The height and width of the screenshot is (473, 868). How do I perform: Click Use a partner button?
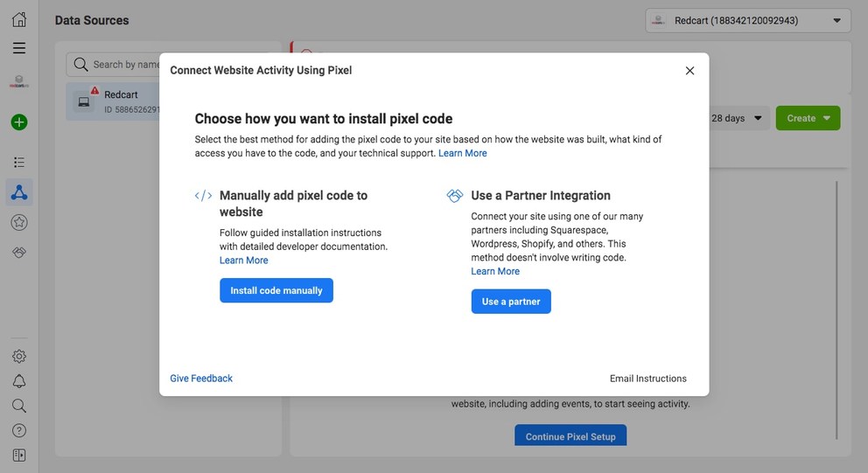[511, 302]
